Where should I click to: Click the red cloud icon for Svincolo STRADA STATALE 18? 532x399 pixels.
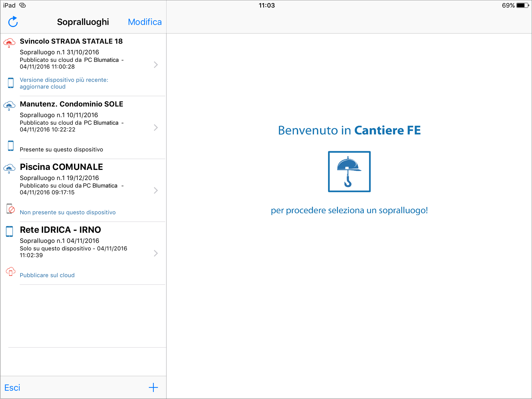(9, 43)
